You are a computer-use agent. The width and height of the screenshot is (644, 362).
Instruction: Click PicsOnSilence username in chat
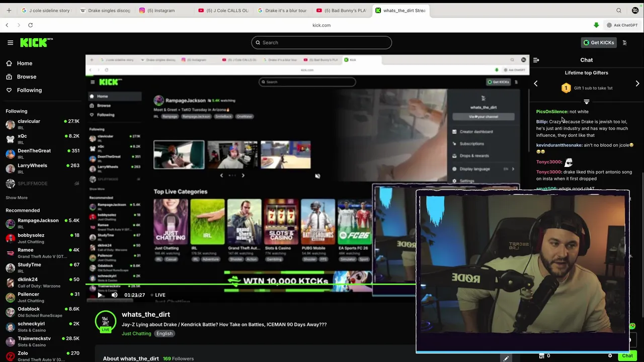click(x=552, y=112)
